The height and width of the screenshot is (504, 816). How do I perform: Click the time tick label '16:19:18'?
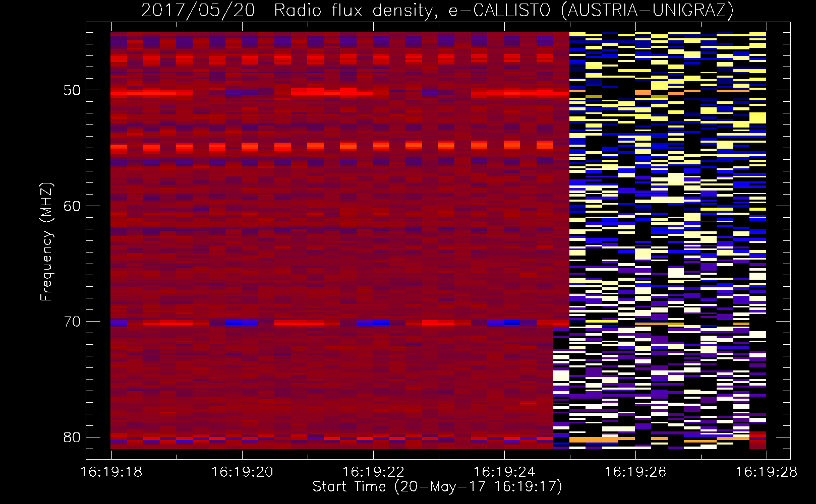click(x=111, y=472)
